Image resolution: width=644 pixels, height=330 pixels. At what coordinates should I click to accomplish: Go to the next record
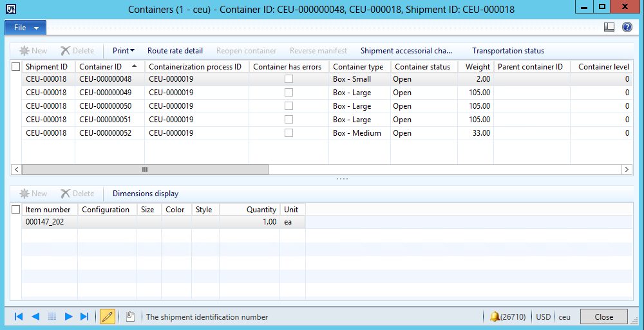coord(68,316)
